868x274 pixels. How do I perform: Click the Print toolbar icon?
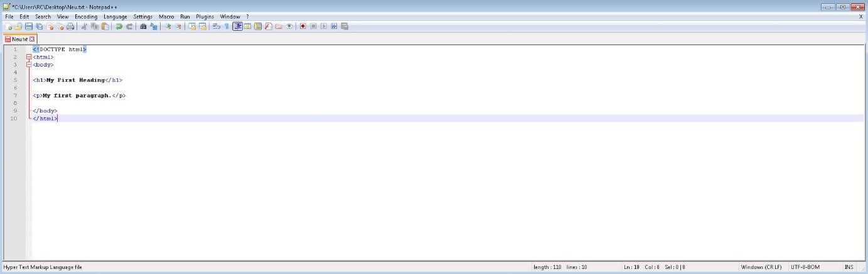(x=70, y=26)
